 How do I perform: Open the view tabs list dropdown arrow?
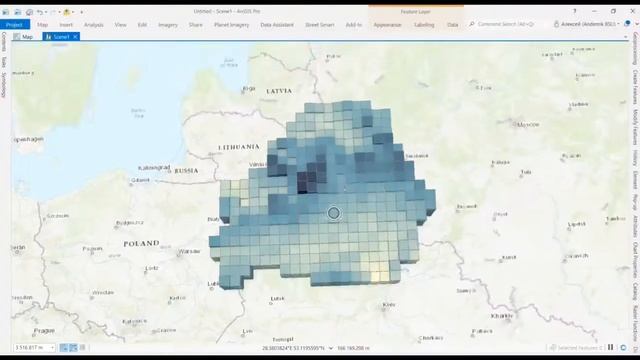coord(625,37)
